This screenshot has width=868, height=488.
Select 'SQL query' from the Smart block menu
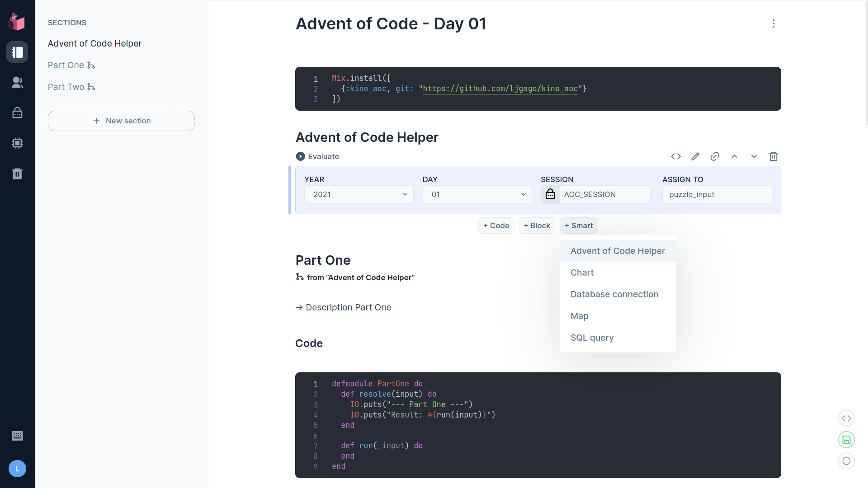click(592, 337)
